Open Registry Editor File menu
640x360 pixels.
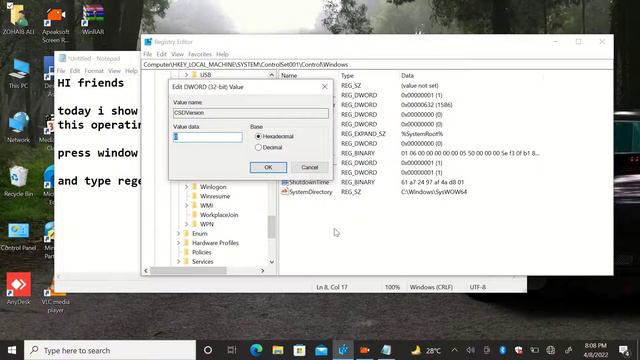pos(147,54)
